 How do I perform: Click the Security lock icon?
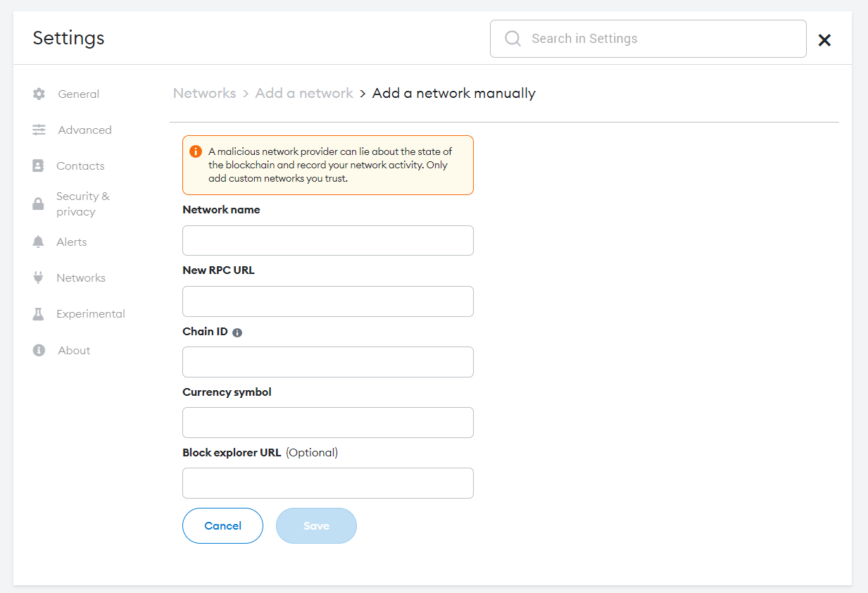coord(38,204)
